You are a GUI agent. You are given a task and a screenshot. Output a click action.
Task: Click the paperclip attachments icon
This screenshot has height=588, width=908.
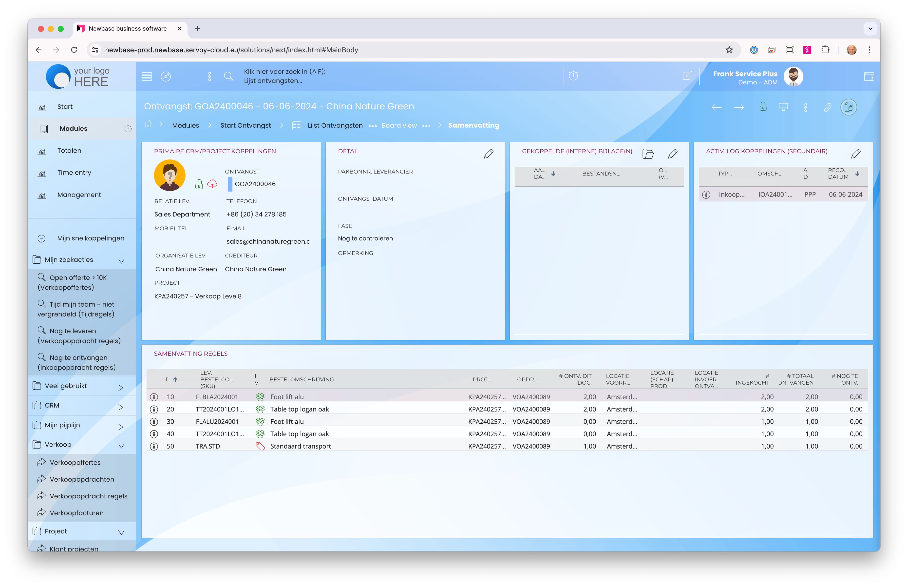coord(827,107)
